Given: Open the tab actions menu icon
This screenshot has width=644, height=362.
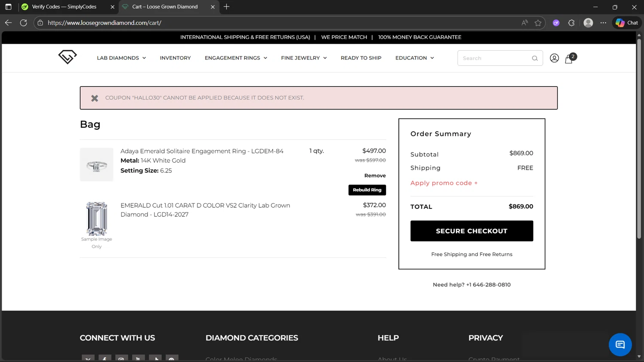Looking at the screenshot, I should [x=8, y=7].
